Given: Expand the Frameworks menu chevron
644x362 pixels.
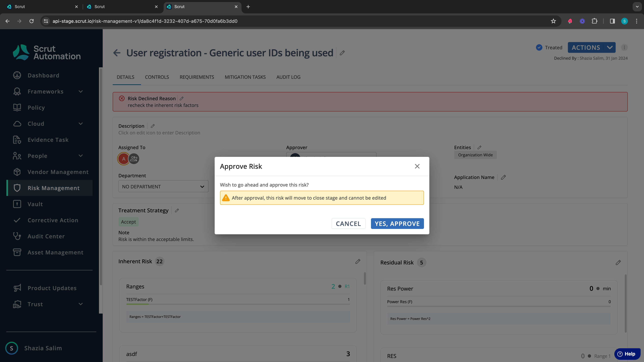Looking at the screenshot, I should click(80, 92).
